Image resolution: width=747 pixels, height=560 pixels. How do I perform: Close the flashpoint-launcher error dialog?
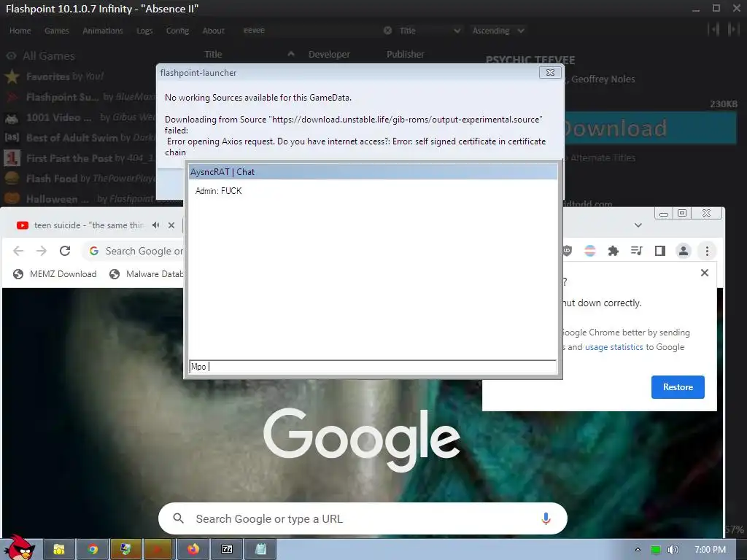pos(550,72)
